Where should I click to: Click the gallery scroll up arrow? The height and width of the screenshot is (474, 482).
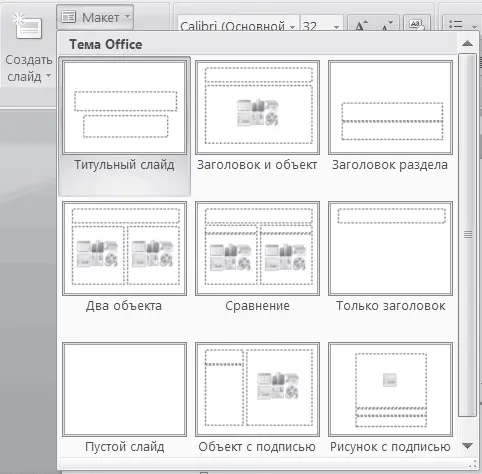coord(467,43)
